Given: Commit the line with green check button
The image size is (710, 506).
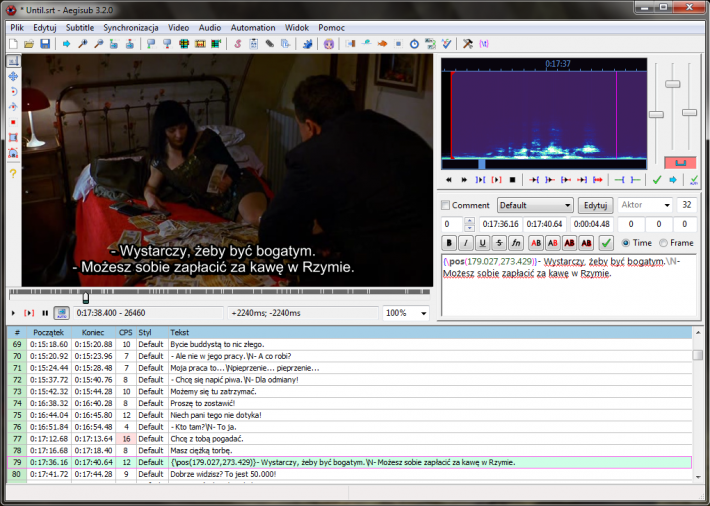Looking at the screenshot, I should pyautogui.click(x=606, y=243).
